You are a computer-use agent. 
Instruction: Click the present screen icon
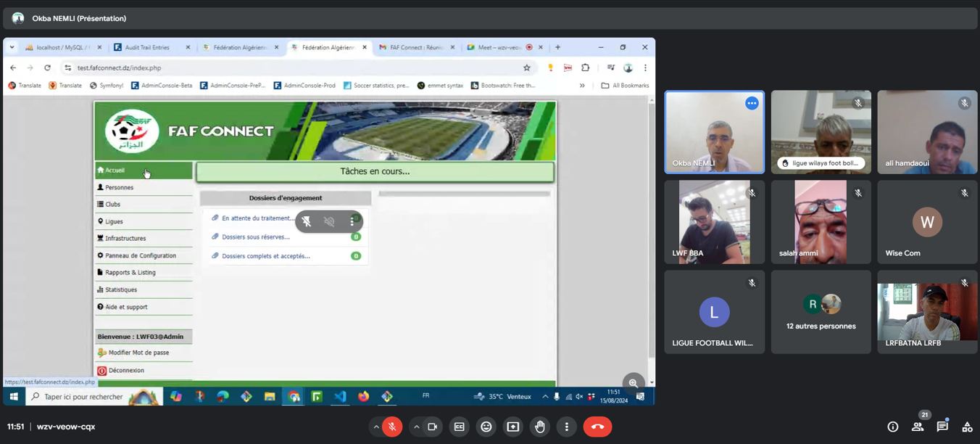coord(513,427)
